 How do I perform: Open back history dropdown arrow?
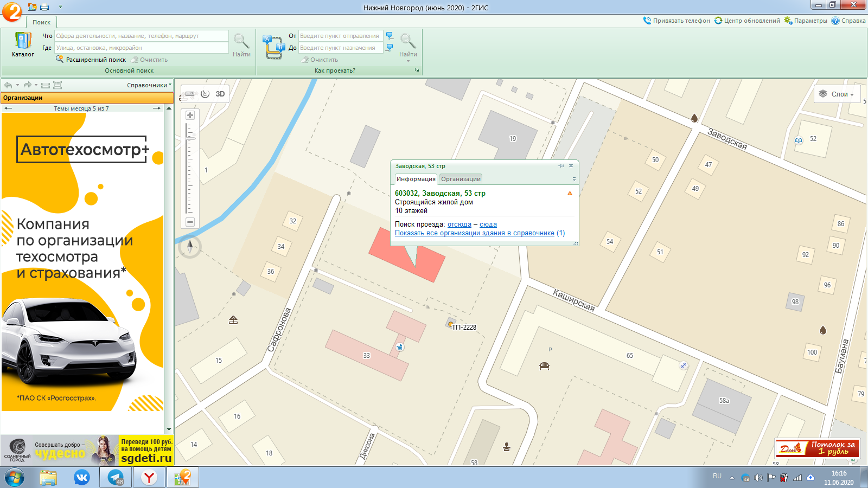click(x=17, y=85)
